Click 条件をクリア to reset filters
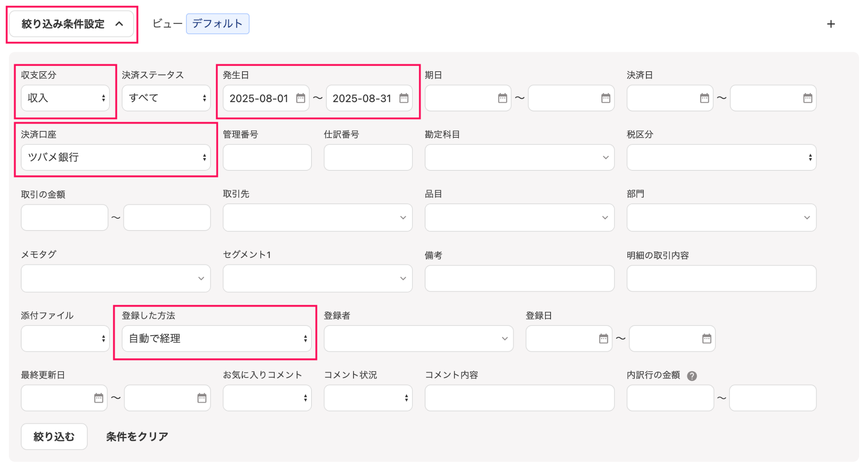This screenshot has height=467, width=868. tap(137, 436)
